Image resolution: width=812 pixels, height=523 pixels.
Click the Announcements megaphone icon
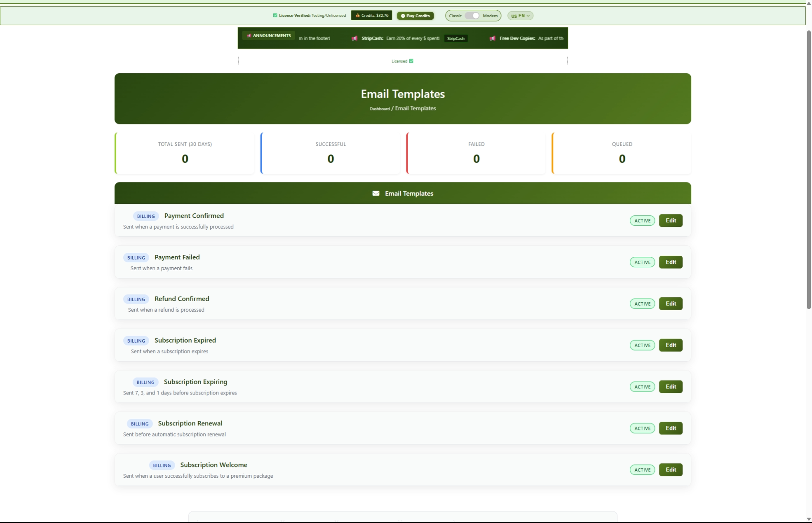(x=249, y=36)
